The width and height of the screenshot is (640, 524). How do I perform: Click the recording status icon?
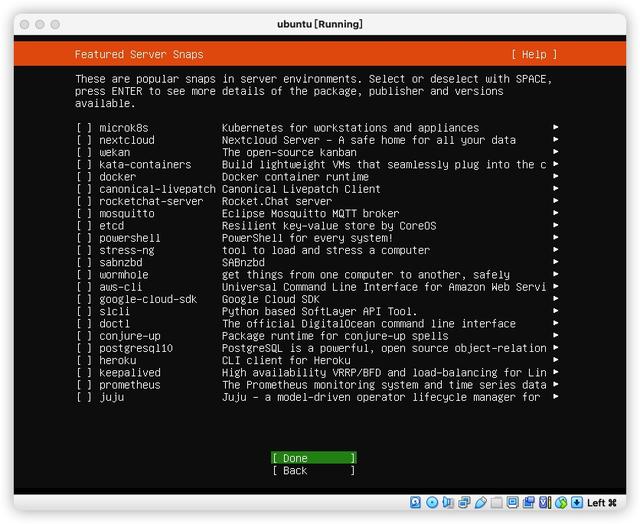529,502
